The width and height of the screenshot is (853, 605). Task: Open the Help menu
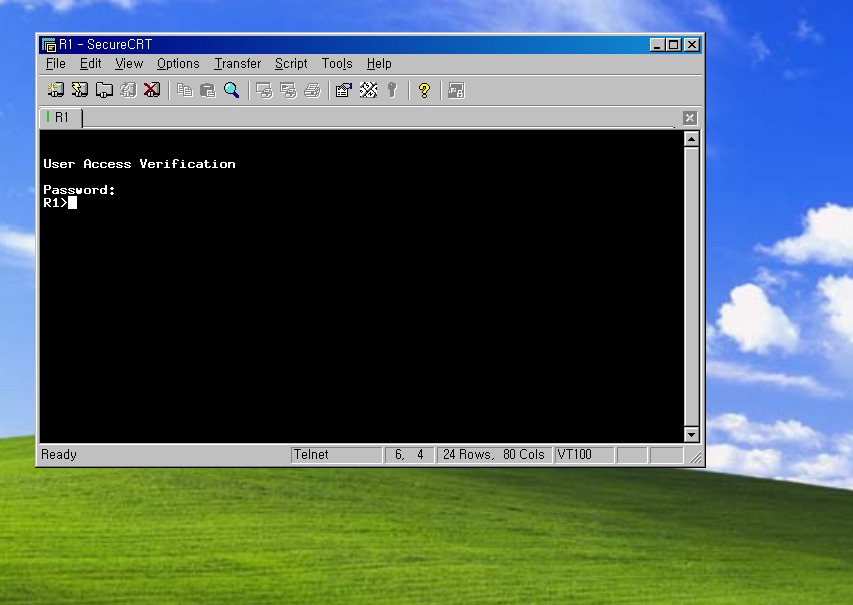pyautogui.click(x=379, y=64)
